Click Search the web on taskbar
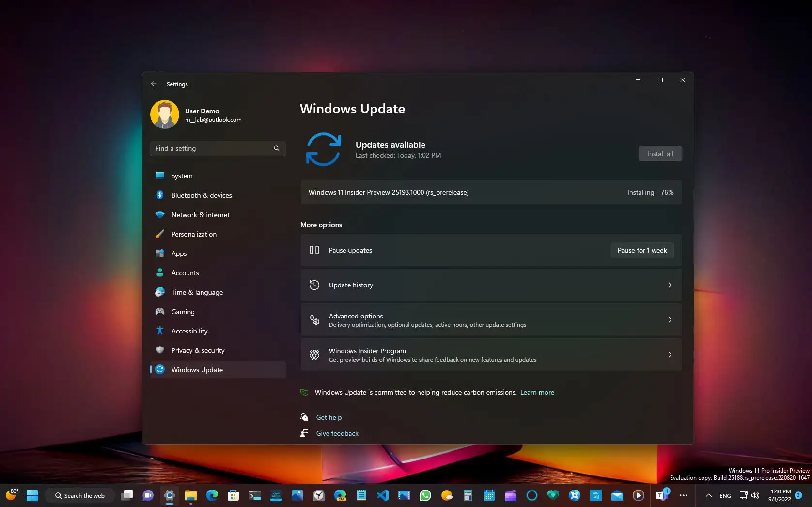Image resolution: width=812 pixels, height=507 pixels. click(x=80, y=495)
